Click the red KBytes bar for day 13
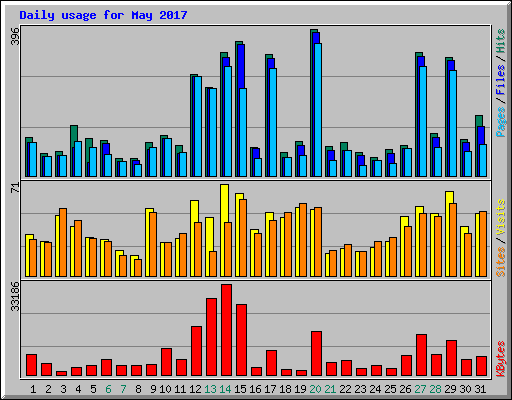 [211, 337]
